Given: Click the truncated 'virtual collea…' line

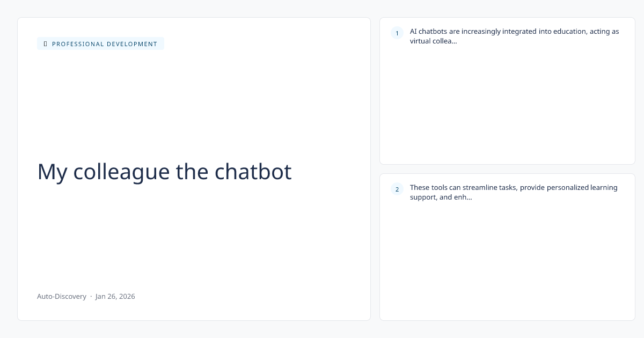Looking at the screenshot, I should pyautogui.click(x=433, y=41).
